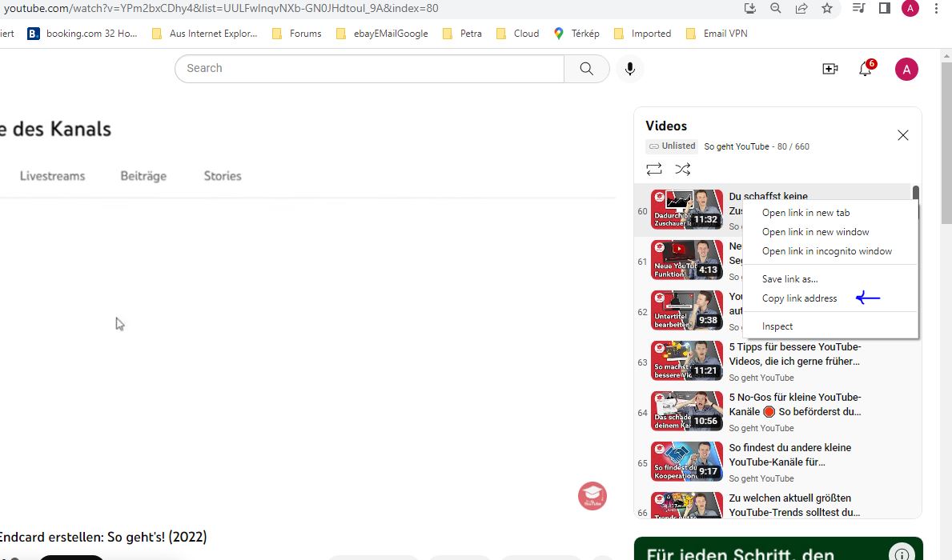Screen dimensions: 952x560
Task: Toggle shuffle playlist icon
Action: pyautogui.click(x=683, y=170)
